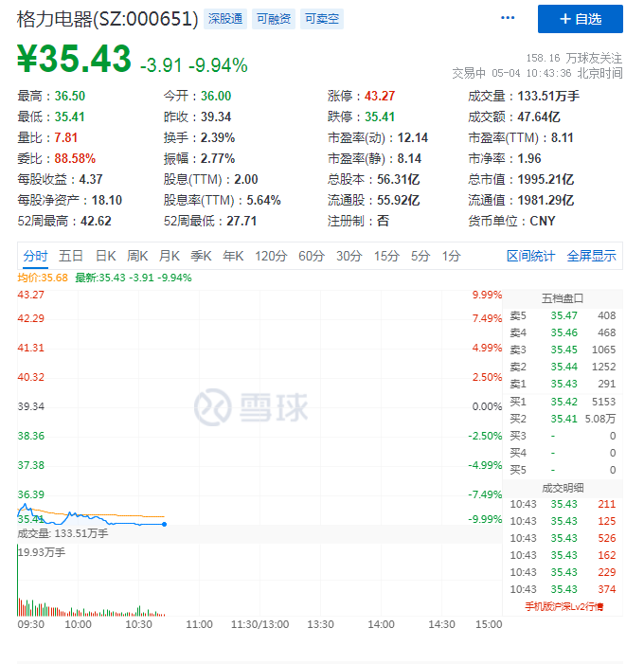Click the 手机版沪深Lv2行情 link
644x664 pixels.
click(563, 606)
